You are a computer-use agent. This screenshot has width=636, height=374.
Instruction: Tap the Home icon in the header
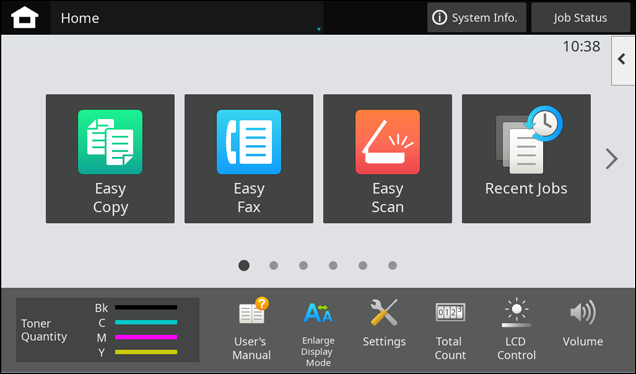click(25, 17)
